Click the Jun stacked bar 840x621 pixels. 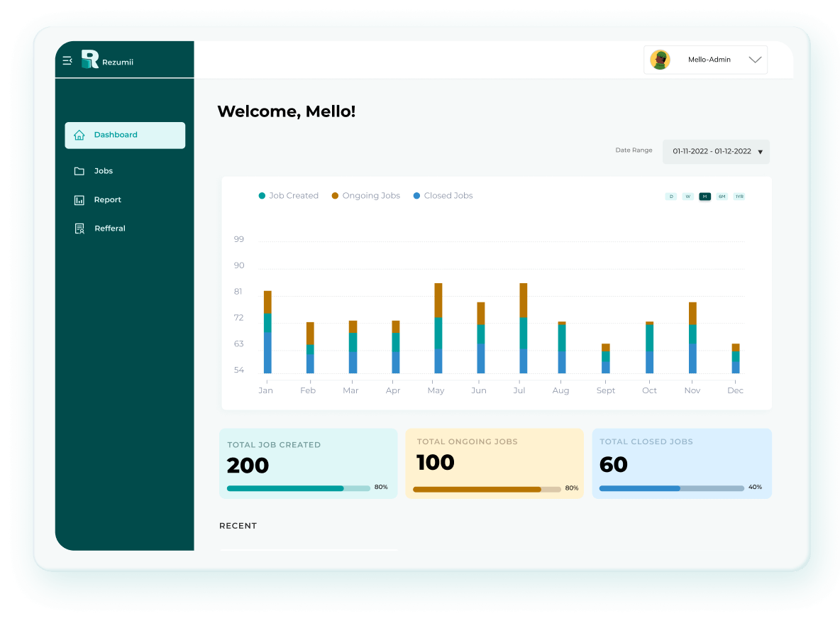click(x=480, y=338)
